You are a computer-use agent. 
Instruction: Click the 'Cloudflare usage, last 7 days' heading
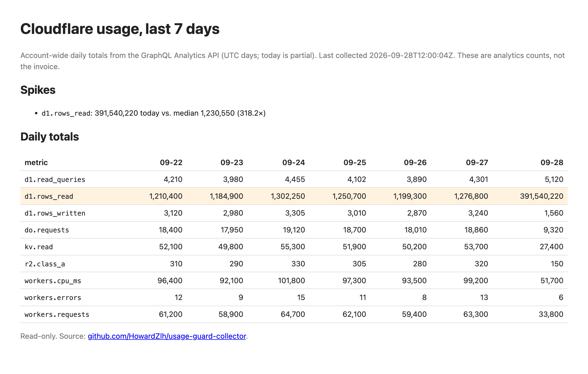pos(120,29)
